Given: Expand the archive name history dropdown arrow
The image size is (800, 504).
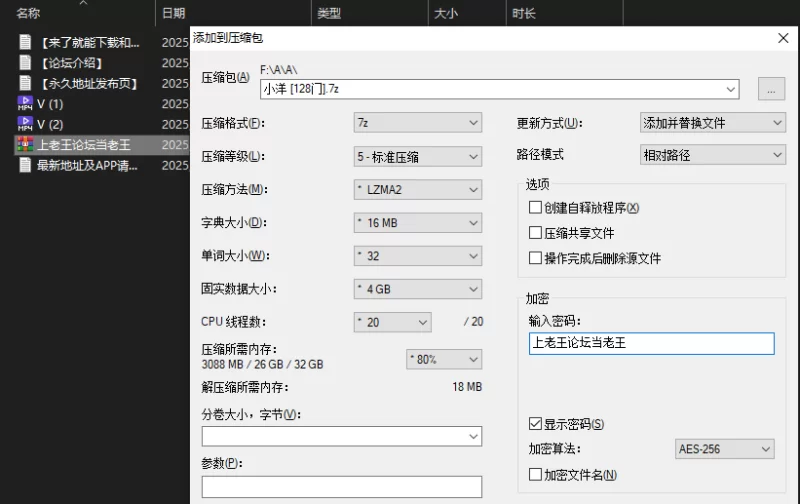Looking at the screenshot, I should pyautogui.click(x=730, y=89).
